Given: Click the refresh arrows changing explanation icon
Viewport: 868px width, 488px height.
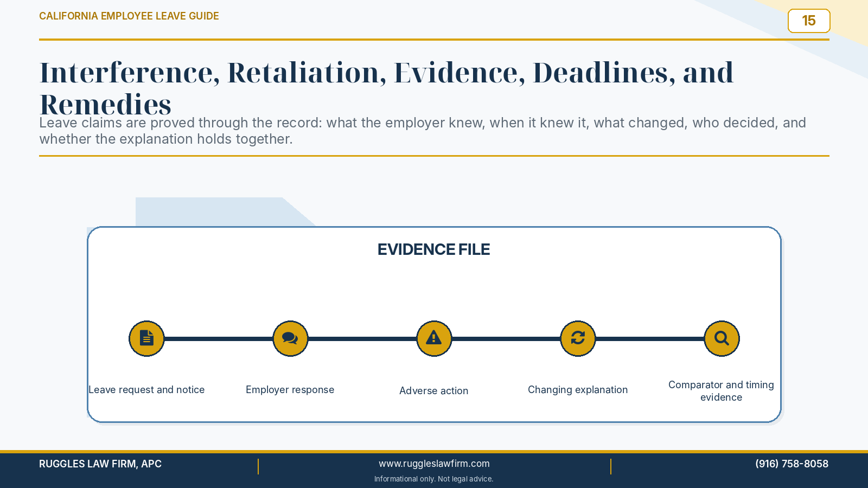Looking at the screenshot, I should [578, 338].
